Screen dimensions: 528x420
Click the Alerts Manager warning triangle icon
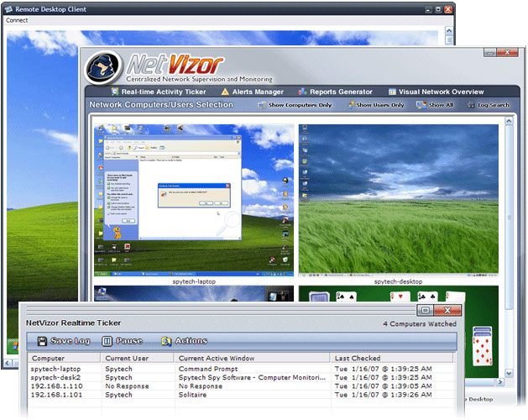click(x=225, y=92)
